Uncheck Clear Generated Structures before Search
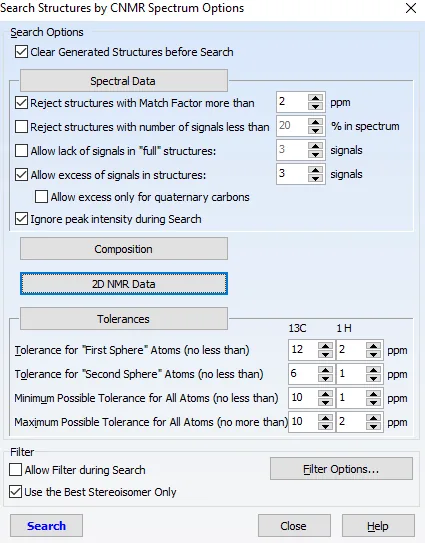The width and height of the screenshot is (425, 543). pyautogui.click(x=21, y=52)
